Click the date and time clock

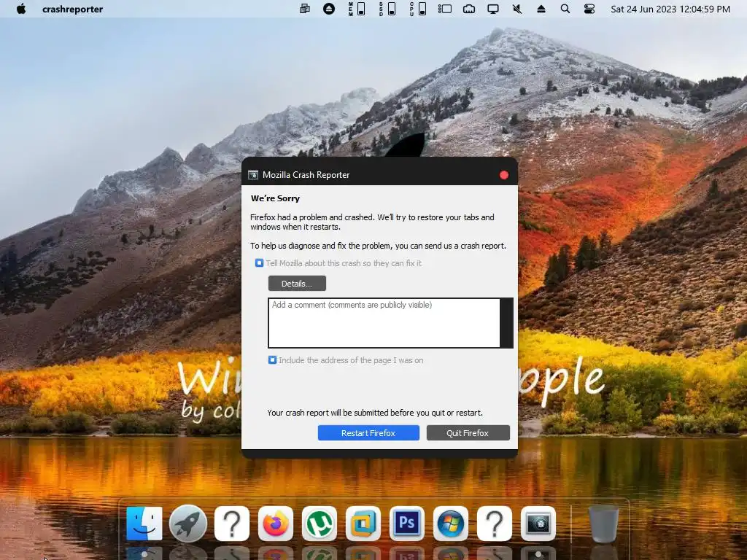(x=670, y=9)
